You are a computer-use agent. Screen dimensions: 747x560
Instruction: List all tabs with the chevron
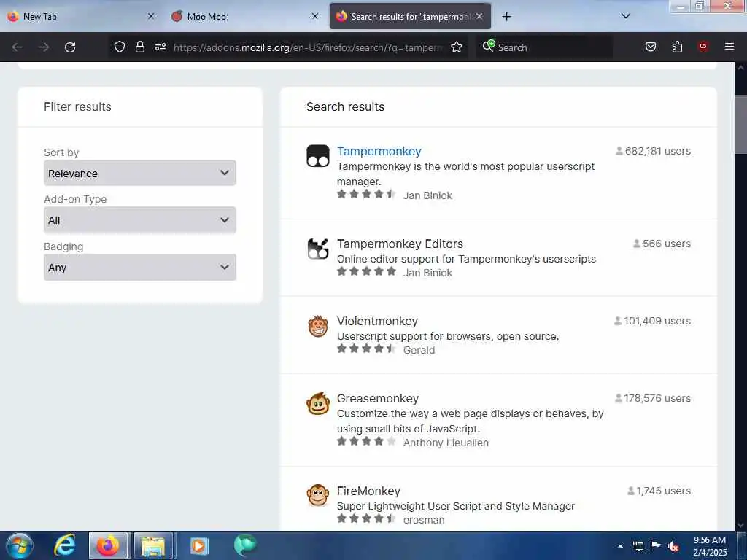click(625, 16)
